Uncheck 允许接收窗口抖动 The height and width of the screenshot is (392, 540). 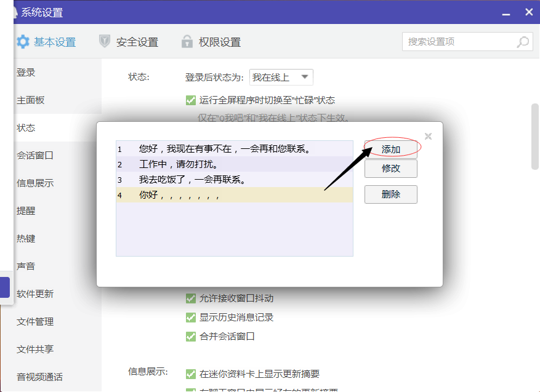point(191,298)
